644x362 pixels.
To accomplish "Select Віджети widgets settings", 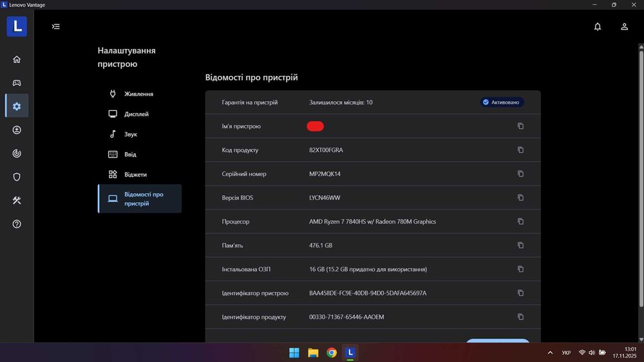I will tap(140, 175).
